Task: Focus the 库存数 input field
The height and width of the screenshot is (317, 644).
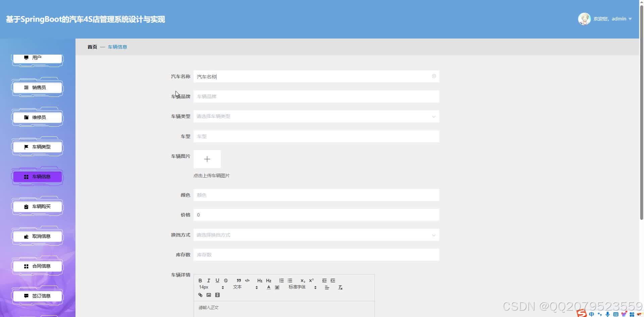Action: click(316, 255)
